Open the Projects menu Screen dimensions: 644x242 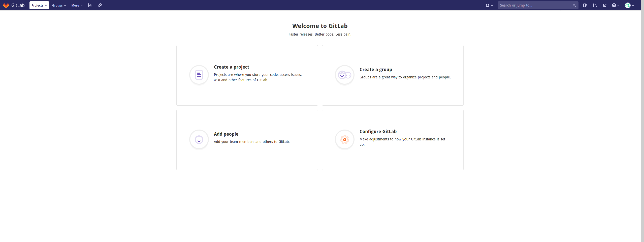(39, 5)
